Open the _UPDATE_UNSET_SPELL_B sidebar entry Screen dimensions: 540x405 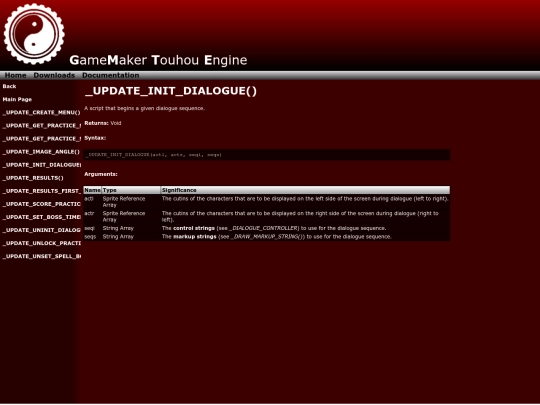click(x=42, y=257)
